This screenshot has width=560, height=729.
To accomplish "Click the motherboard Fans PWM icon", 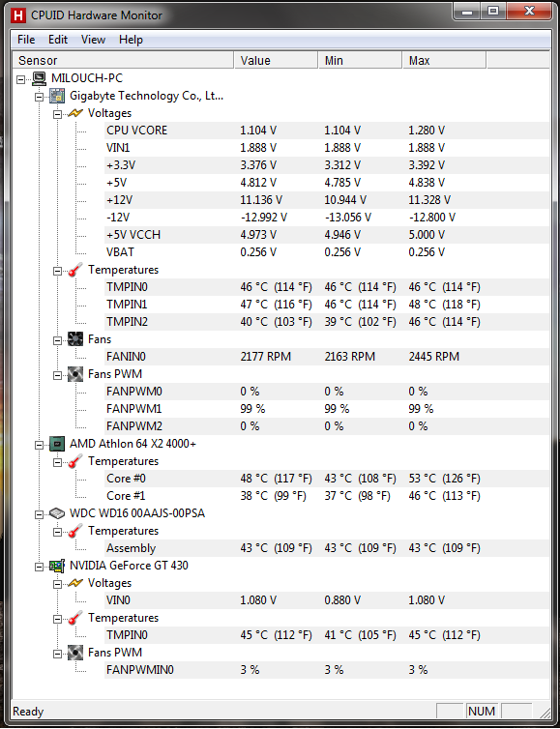I will coord(75,374).
